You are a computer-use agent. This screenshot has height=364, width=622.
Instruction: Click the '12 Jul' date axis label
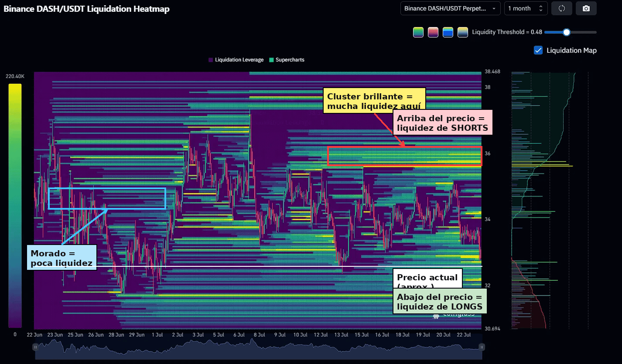point(321,335)
